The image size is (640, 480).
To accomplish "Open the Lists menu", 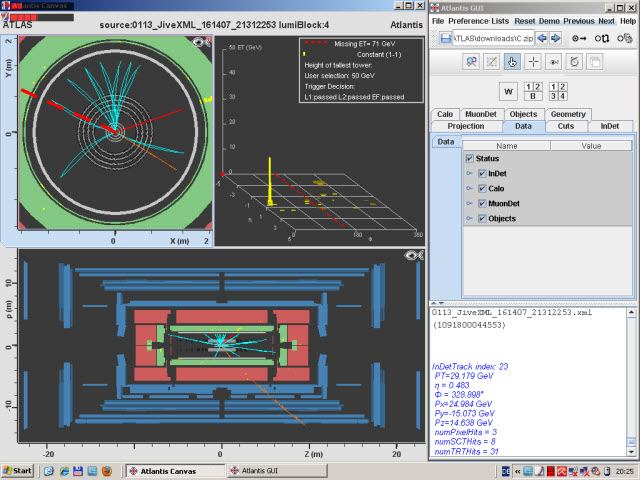I will pyautogui.click(x=500, y=21).
